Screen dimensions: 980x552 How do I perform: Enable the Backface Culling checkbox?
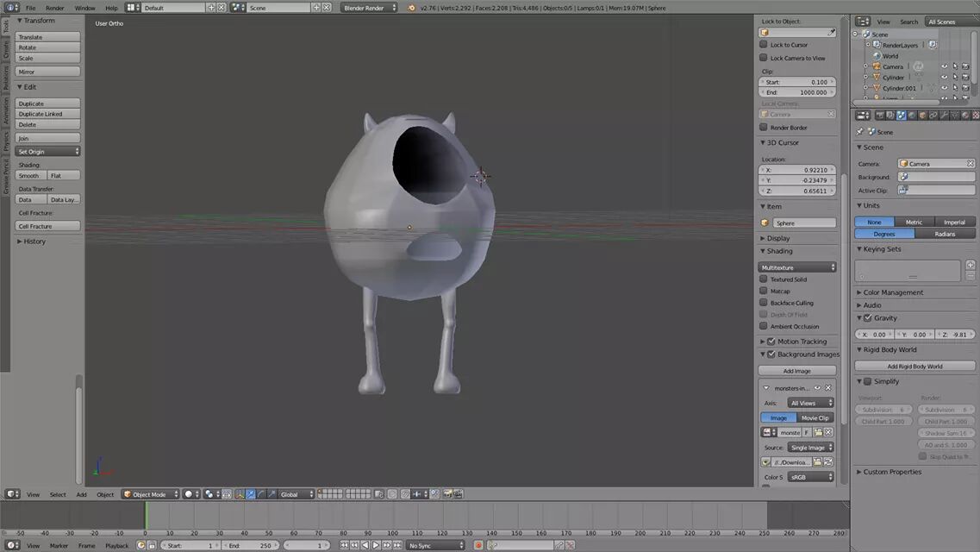(765, 303)
